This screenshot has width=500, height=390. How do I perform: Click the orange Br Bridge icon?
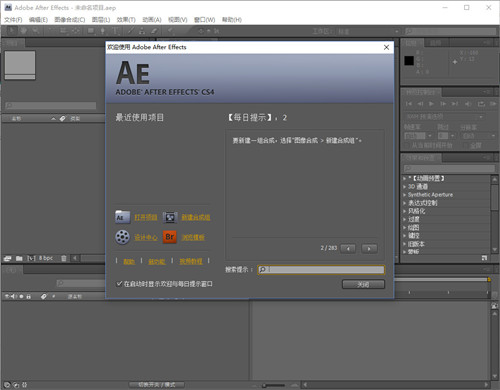[170, 237]
